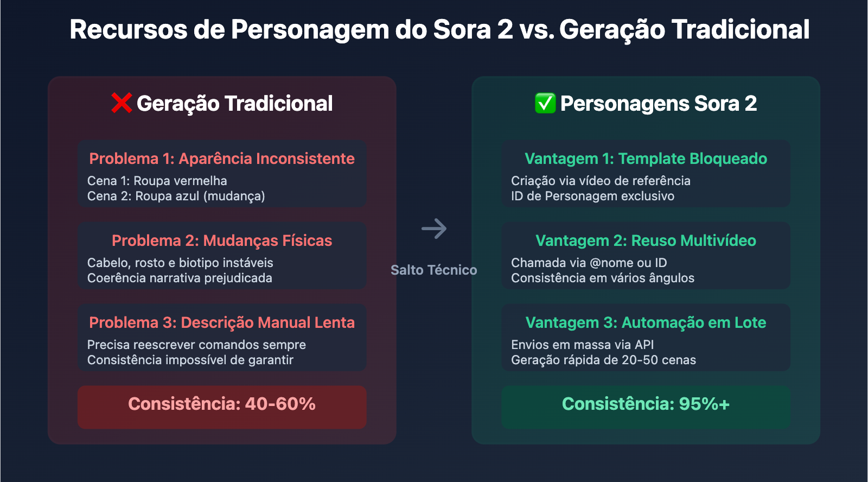Screen dimensions: 868x482
Task: Click the Problema 3: Descrição Manual Lenta heading
Action: (222, 322)
